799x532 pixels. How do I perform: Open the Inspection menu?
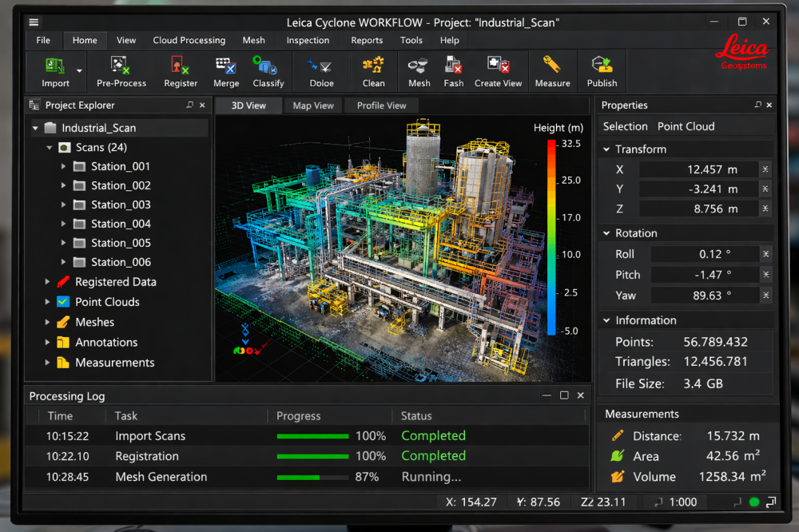coord(308,40)
